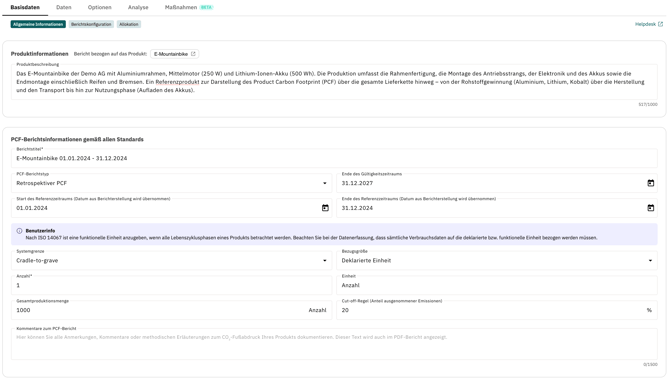Click label 'Bericht bezogen auf das Produkt:'
Screen dimensions: 670x382
tap(110, 54)
